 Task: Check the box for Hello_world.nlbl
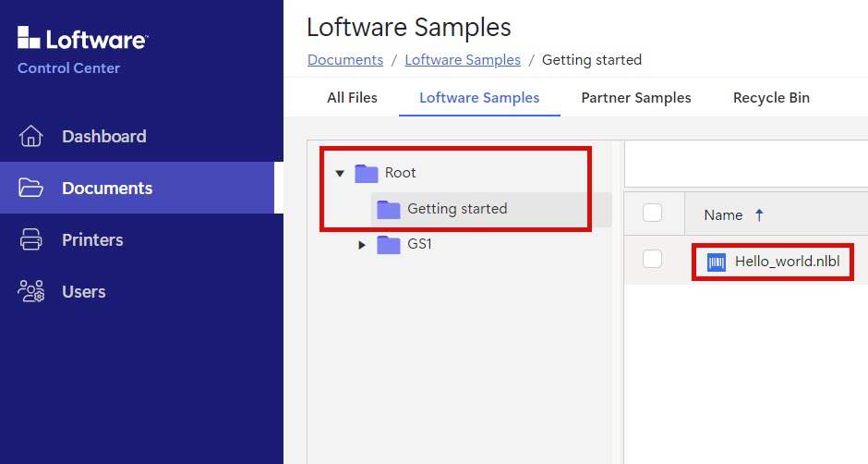pos(653,260)
